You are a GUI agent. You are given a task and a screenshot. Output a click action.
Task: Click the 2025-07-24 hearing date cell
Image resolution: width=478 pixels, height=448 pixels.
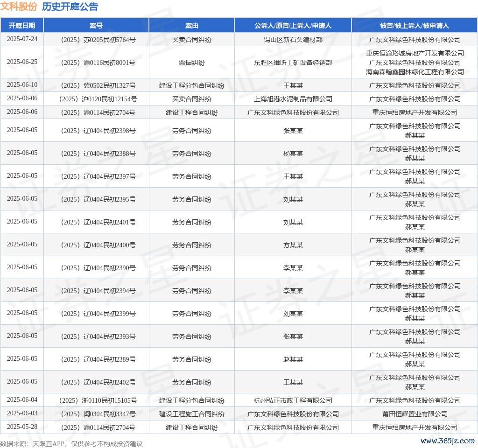22,39
